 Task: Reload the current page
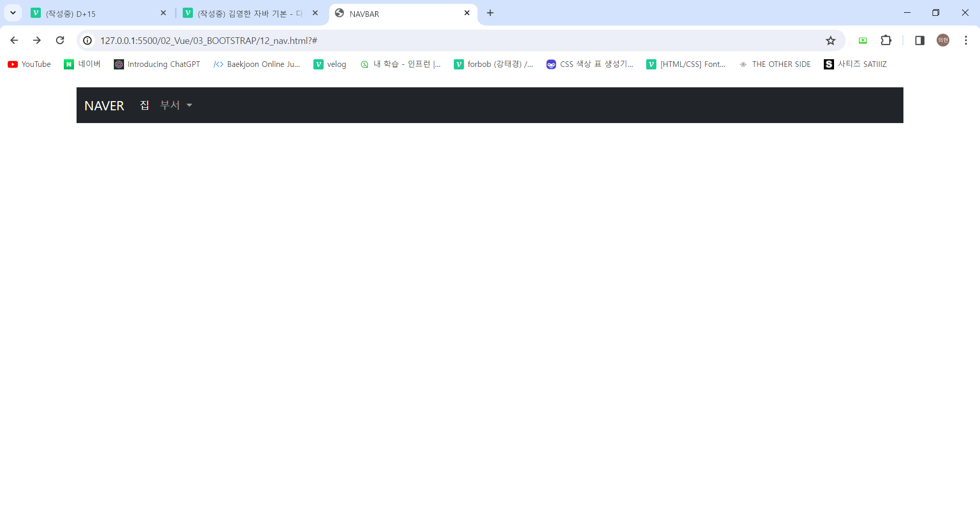tap(60, 40)
